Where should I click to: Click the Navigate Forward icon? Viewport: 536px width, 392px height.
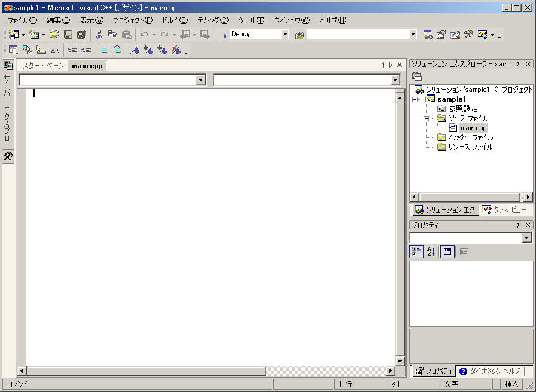[205, 35]
